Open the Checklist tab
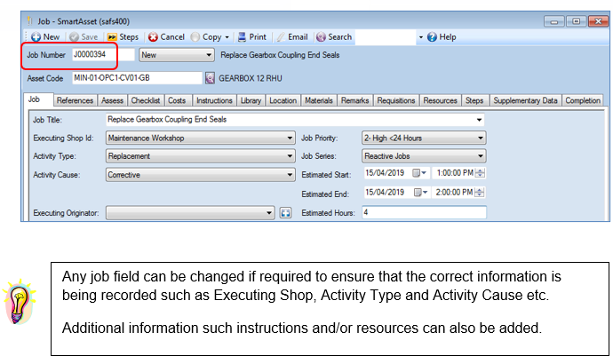 click(x=146, y=100)
